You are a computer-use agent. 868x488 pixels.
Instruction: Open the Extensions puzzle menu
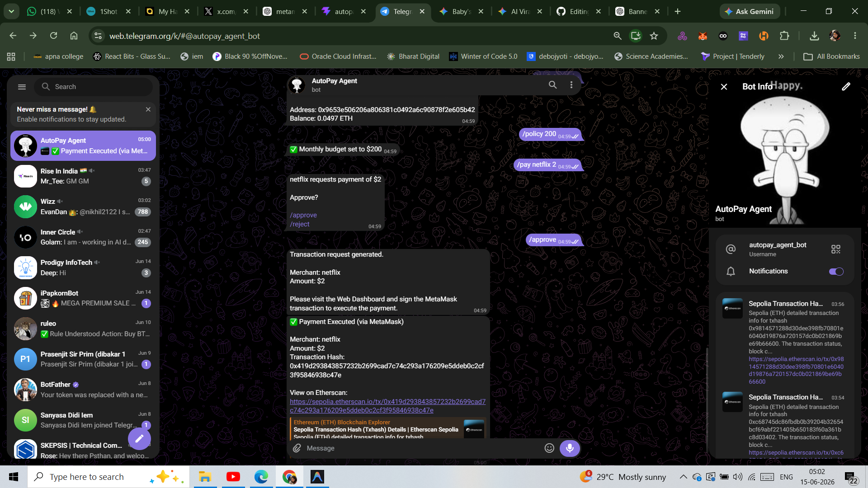click(784, 36)
